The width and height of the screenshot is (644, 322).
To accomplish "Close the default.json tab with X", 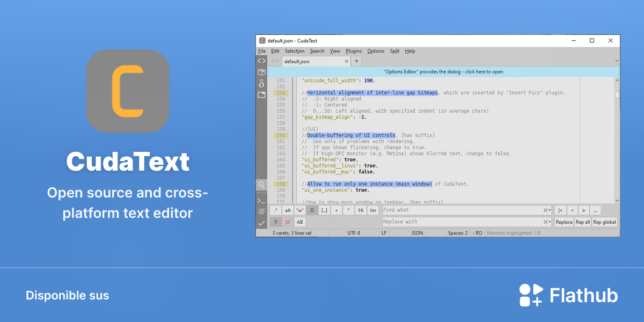I will click(346, 61).
